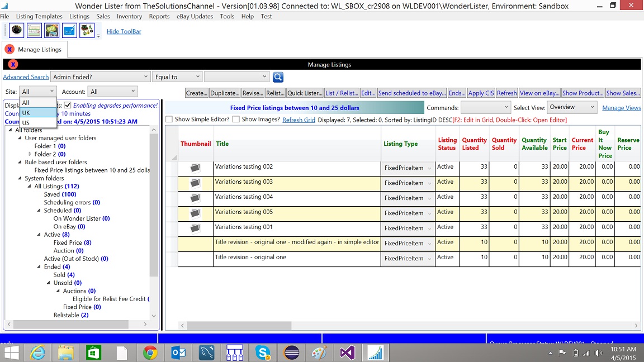The height and width of the screenshot is (362, 644).
Task: Click the Windows Start button
Action: click(x=12, y=353)
